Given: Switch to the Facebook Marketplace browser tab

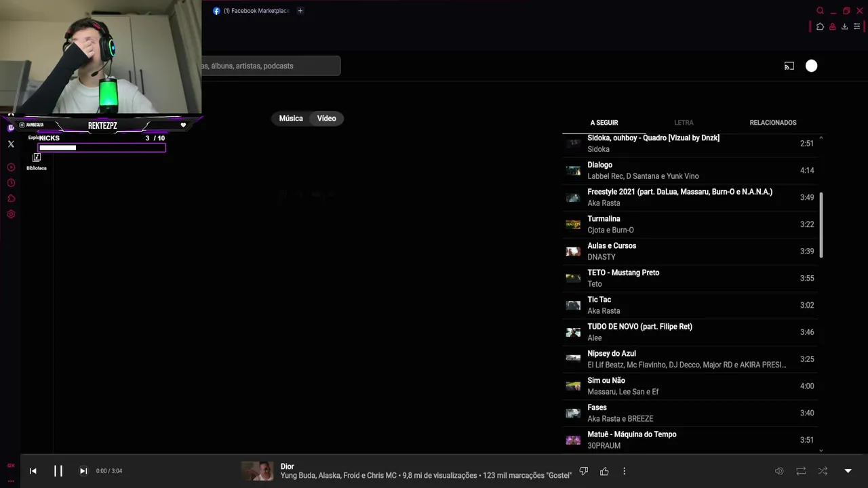Looking at the screenshot, I should point(251,11).
